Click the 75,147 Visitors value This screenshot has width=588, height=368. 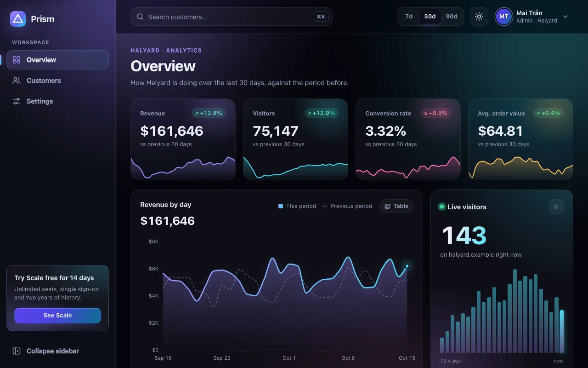[x=276, y=131]
